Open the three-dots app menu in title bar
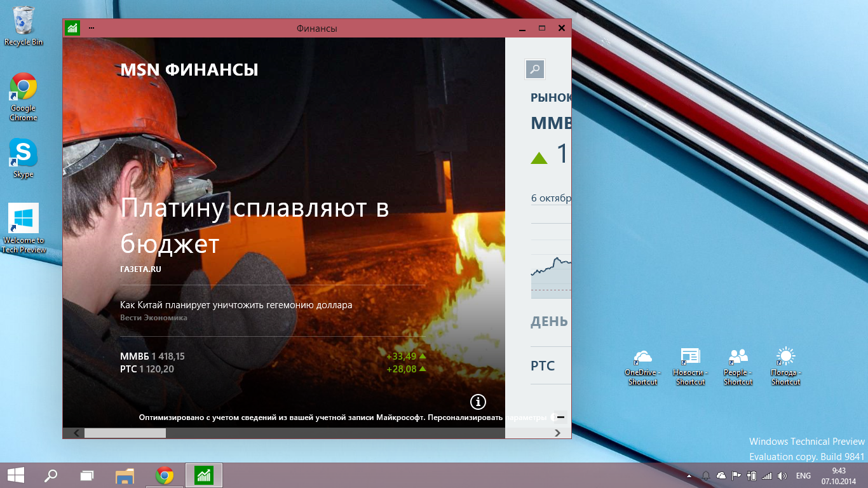 pos(92,28)
